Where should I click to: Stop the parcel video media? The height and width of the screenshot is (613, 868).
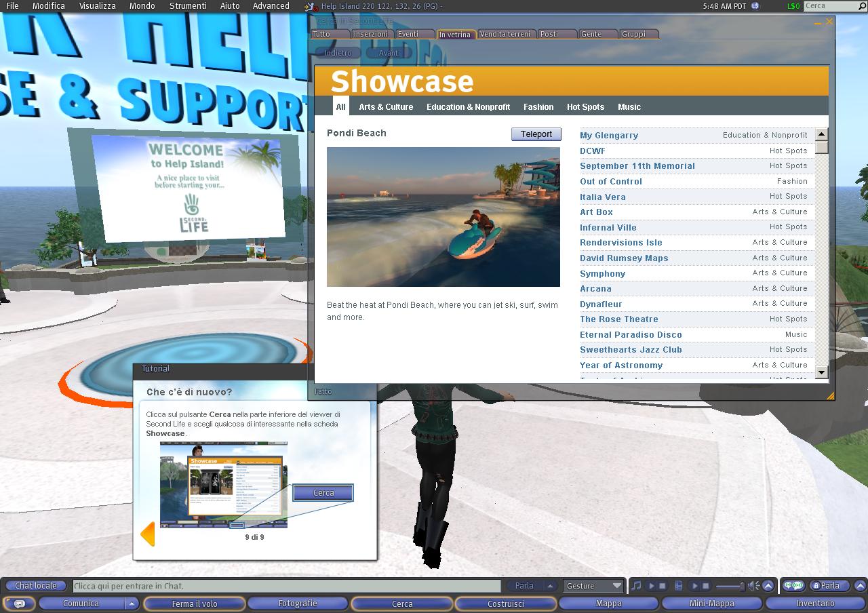(x=705, y=586)
